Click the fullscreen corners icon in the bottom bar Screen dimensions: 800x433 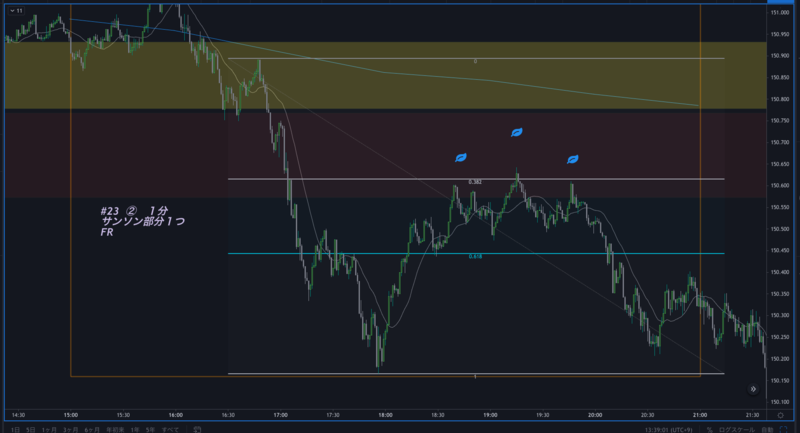(784, 429)
